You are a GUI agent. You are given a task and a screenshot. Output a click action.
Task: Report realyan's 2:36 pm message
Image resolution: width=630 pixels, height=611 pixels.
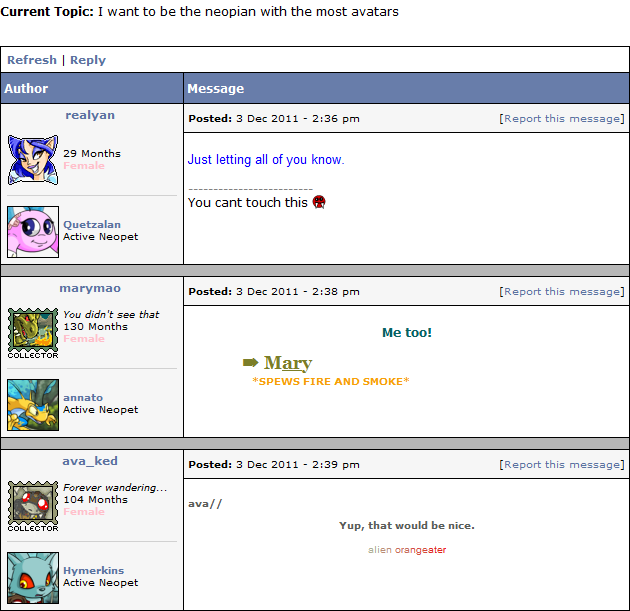(x=562, y=119)
